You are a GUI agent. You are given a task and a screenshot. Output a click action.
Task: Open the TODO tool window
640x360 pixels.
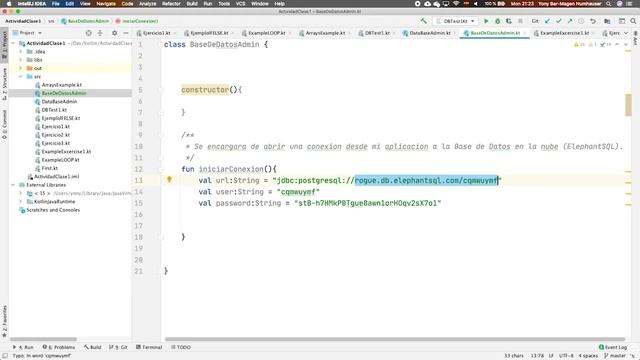point(181,347)
